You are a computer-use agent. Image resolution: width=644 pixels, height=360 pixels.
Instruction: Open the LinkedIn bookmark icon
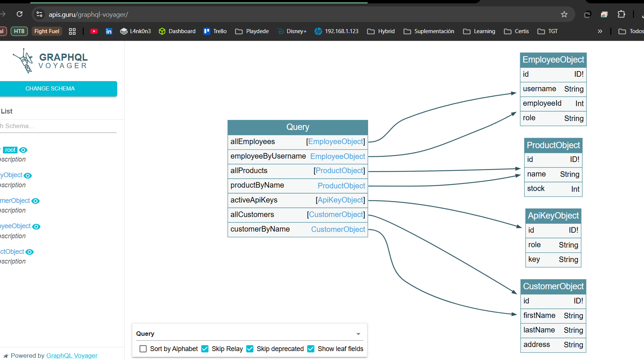(x=109, y=31)
